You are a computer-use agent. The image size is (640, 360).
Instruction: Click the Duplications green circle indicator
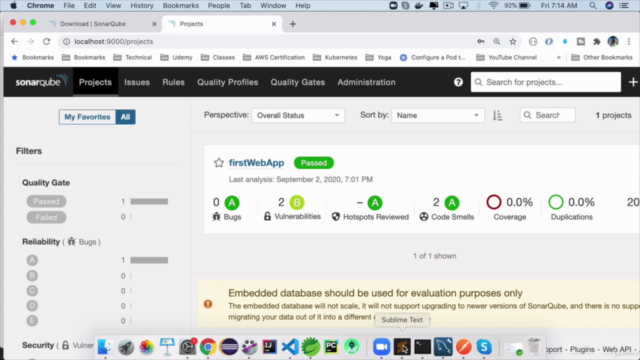(x=556, y=202)
